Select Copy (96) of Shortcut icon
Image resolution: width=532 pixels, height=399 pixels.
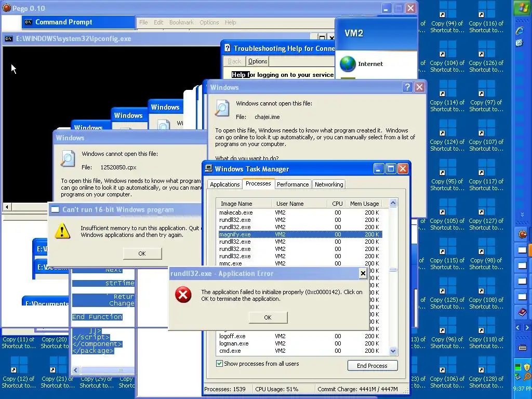(x=447, y=334)
